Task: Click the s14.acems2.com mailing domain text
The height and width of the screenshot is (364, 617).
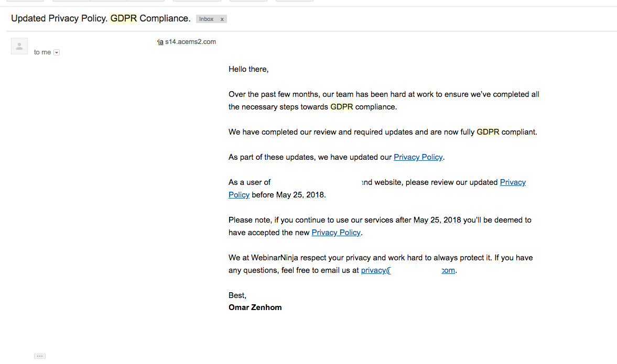Action: pyautogui.click(x=190, y=42)
